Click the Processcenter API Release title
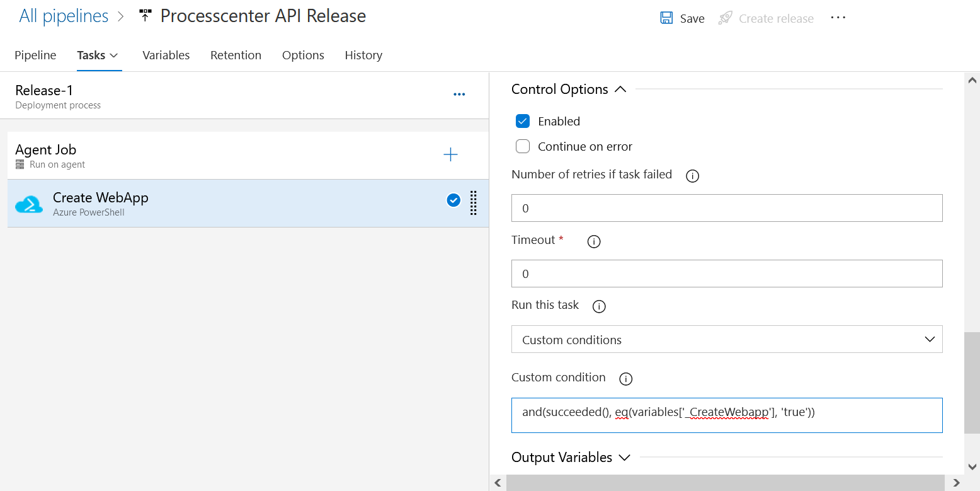Image resolution: width=980 pixels, height=491 pixels. tap(263, 16)
